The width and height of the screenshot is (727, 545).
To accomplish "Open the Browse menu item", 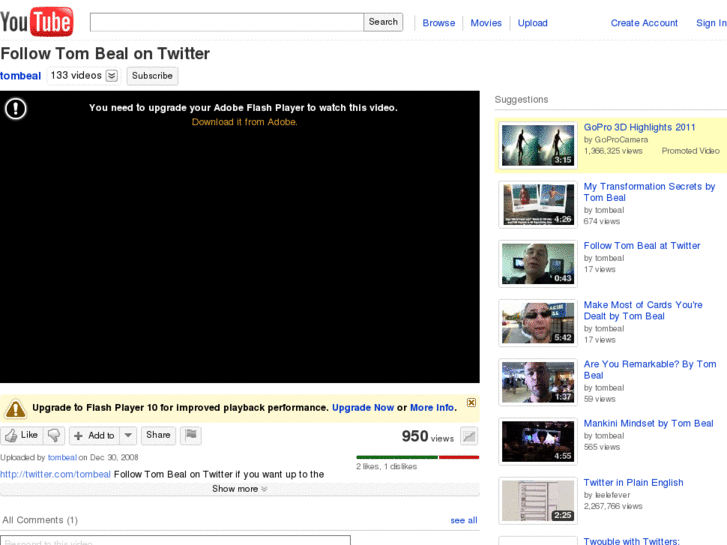I will point(438,23).
